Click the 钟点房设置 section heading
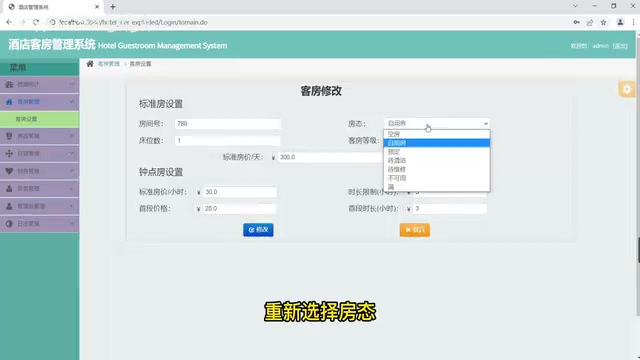Screen dimensions: 640x360 (x=161, y=172)
